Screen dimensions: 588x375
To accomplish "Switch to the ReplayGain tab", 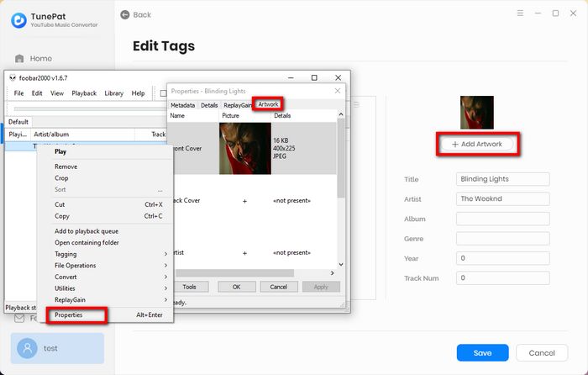I will click(x=238, y=105).
